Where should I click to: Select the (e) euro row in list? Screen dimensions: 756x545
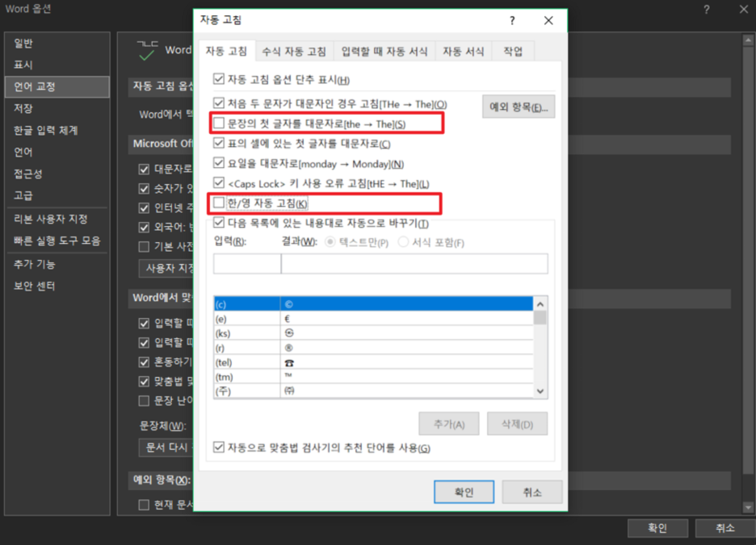(x=373, y=318)
